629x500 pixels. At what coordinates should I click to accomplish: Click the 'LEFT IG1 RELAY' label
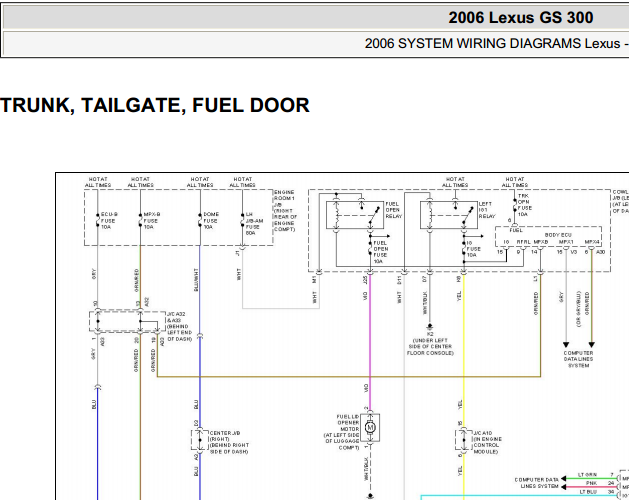[x=487, y=210]
